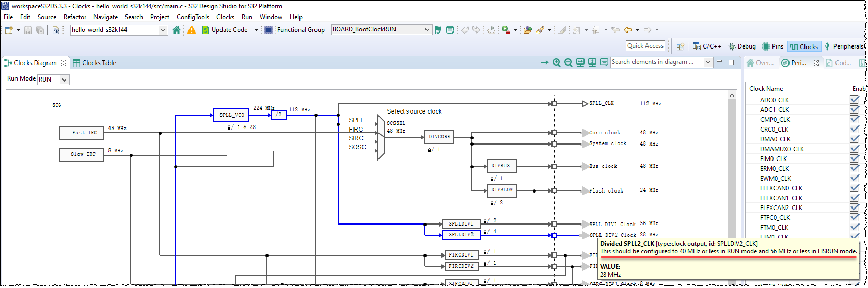Toggle the FLEXCAN1_CLK enable checkbox
Image resolution: width=868 pixels, height=288 pixels.
point(855,198)
